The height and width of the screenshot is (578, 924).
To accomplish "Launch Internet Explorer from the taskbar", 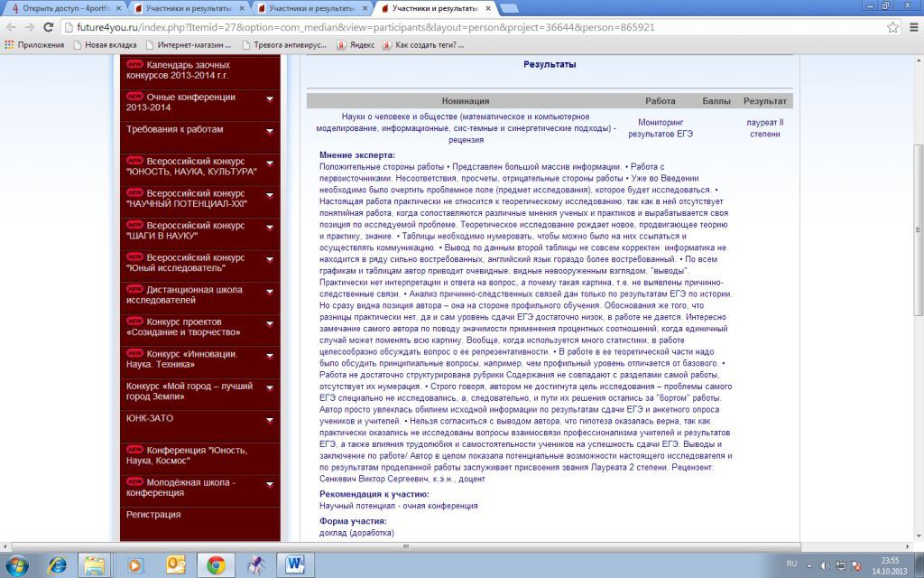I will [x=57, y=564].
